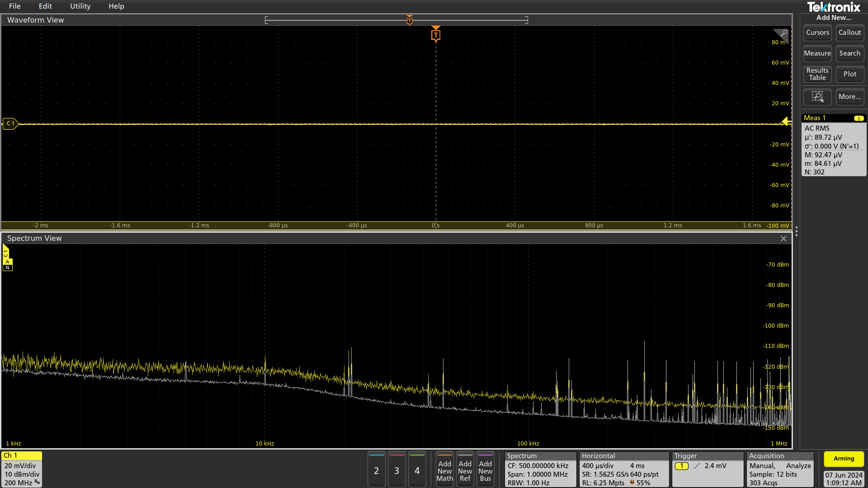Open the More... add-new options

(x=849, y=97)
